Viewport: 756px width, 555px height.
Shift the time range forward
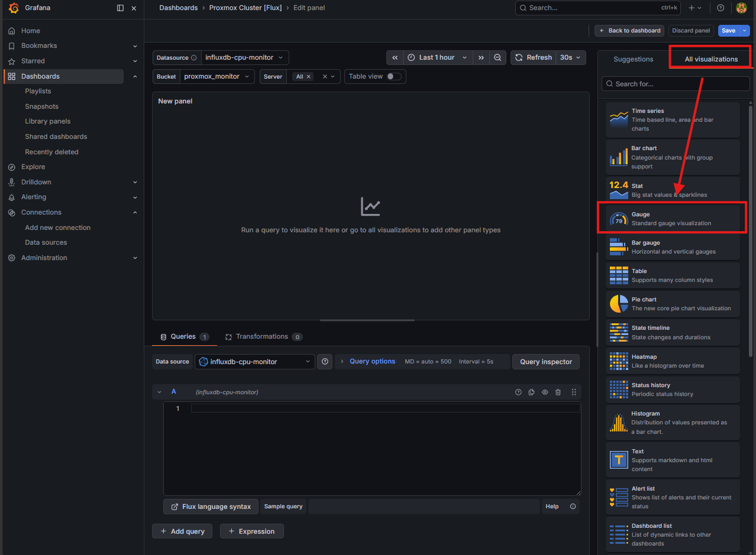pos(481,58)
